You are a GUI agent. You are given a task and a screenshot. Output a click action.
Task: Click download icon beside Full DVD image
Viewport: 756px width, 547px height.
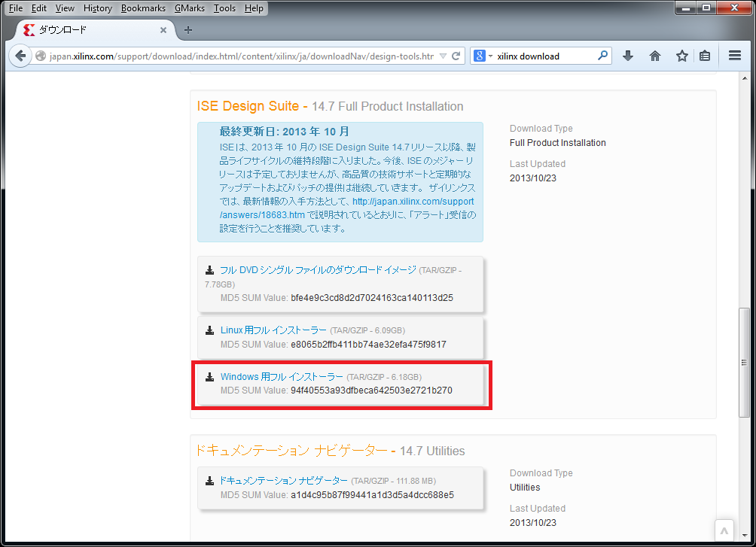pyautogui.click(x=210, y=270)
